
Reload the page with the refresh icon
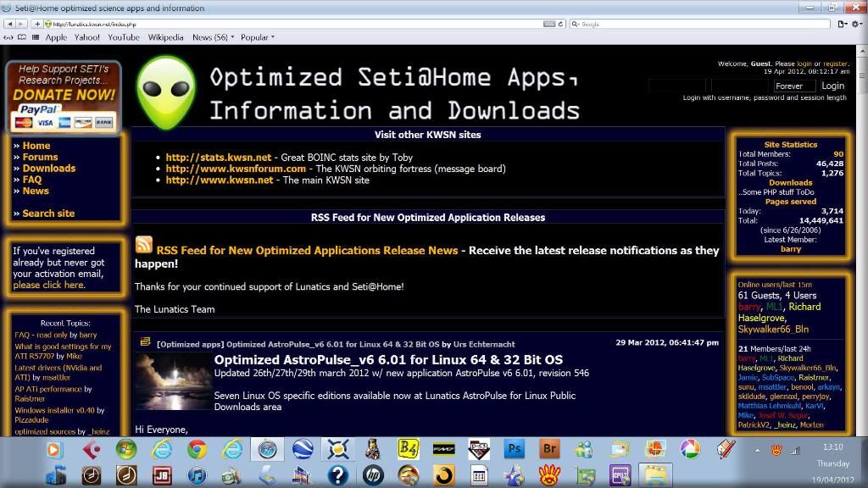(561, 24)
